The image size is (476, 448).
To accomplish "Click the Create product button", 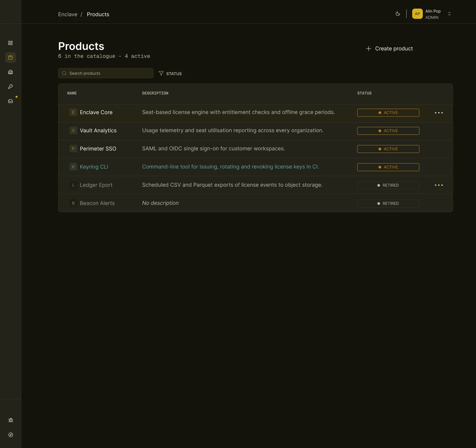I will pos(389,49).
